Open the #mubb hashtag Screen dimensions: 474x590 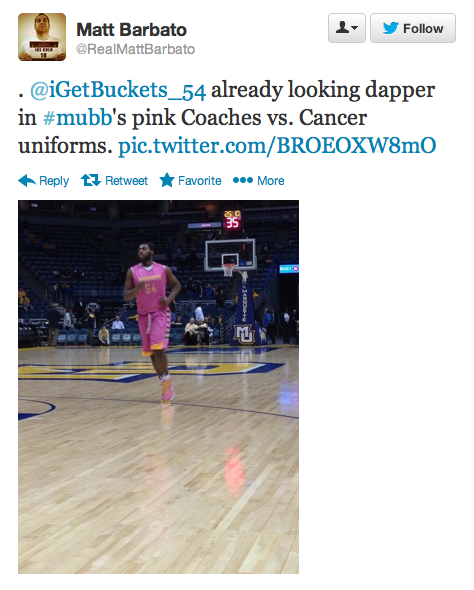[x=77, y=118]
